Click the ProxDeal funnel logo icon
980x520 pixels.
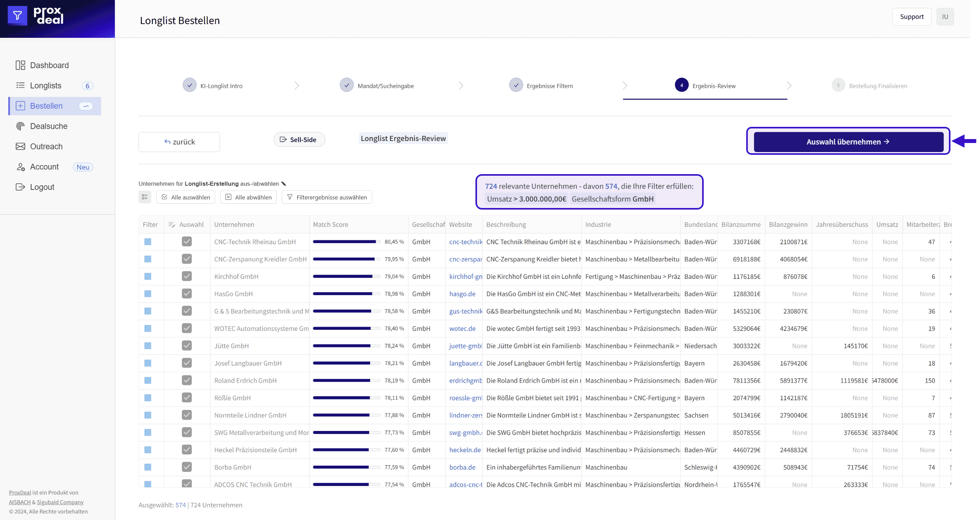tap(17, 16)
